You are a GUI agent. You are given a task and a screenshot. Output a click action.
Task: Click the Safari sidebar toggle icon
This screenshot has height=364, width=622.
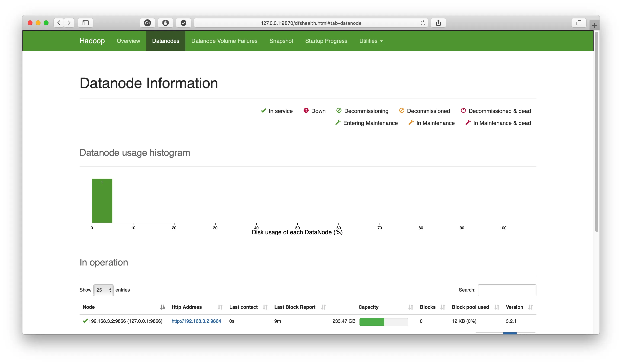pos(85,23)
